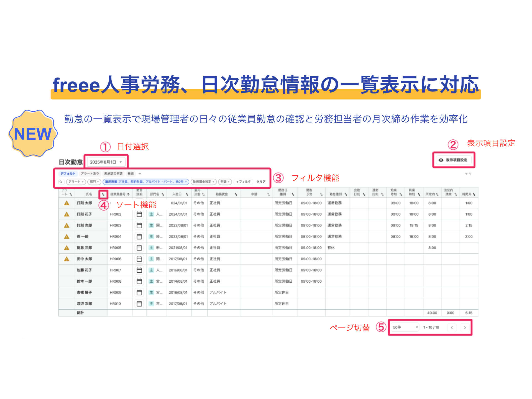Go to previous page arrow
The height and width of the screenshot is (399, 532).
pyautogui.click(x=452, y=328)
